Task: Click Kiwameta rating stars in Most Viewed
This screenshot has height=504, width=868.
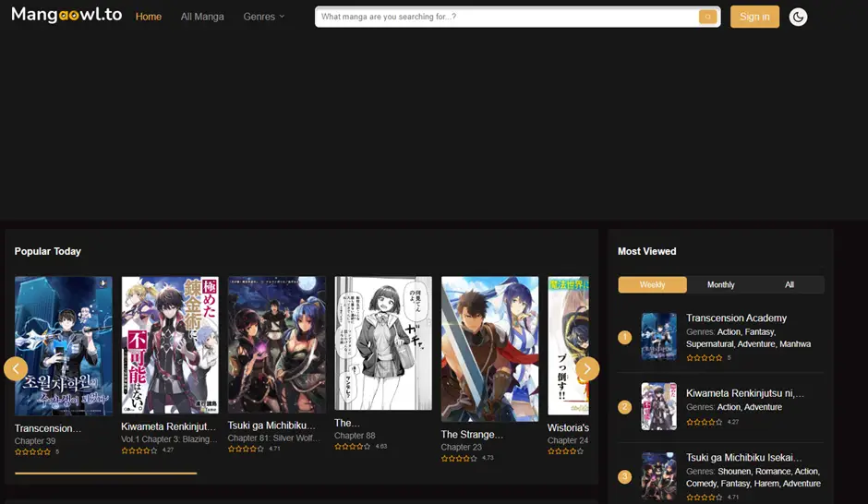Action: pyautogui.click(x=705, y=422)
